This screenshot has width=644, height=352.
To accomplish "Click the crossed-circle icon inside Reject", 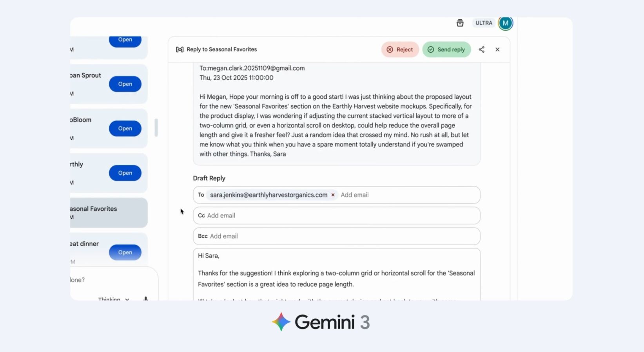I will (390, 49).
